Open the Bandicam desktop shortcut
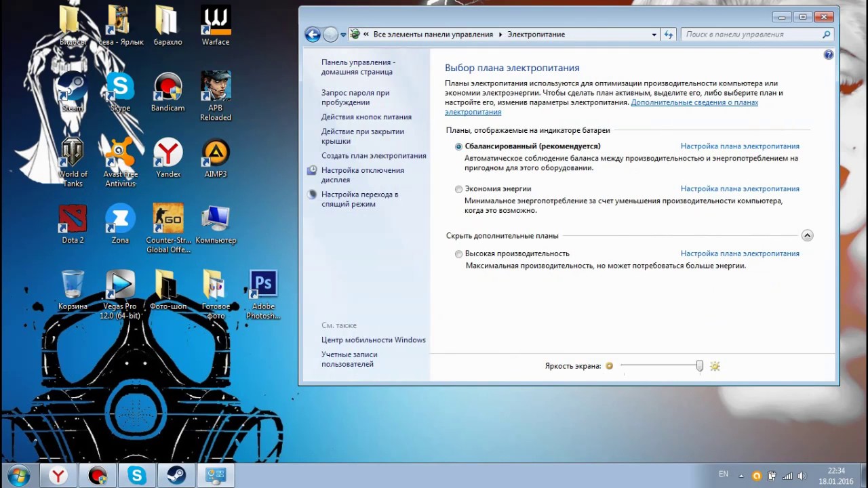The width and height of the screenshot is (868, 488). (167, 91)
